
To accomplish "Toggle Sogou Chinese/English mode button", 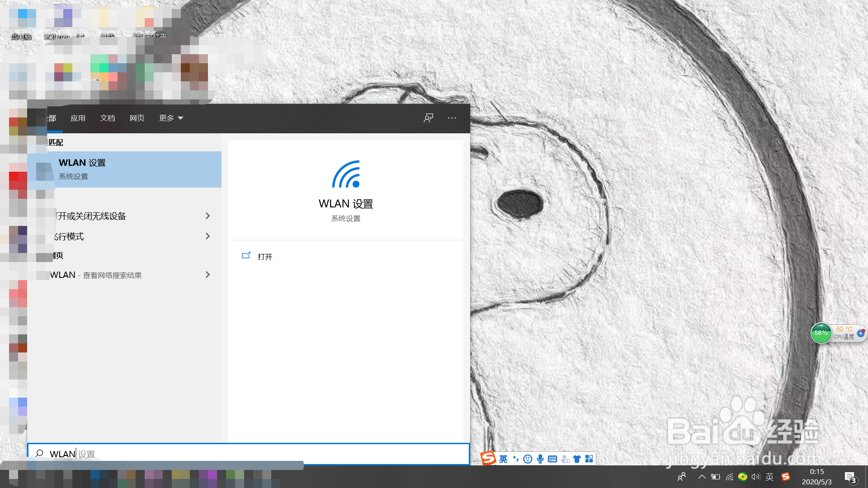I will click(503, 459).
